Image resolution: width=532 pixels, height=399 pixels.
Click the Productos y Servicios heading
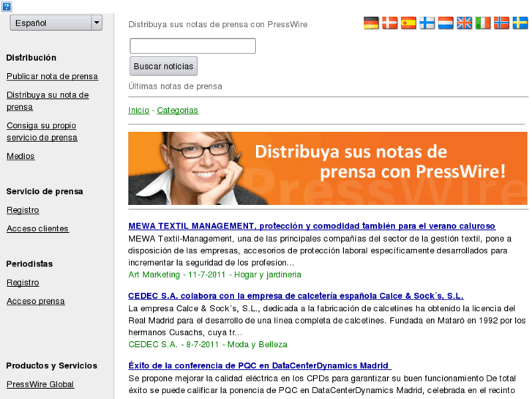[51, 366]
